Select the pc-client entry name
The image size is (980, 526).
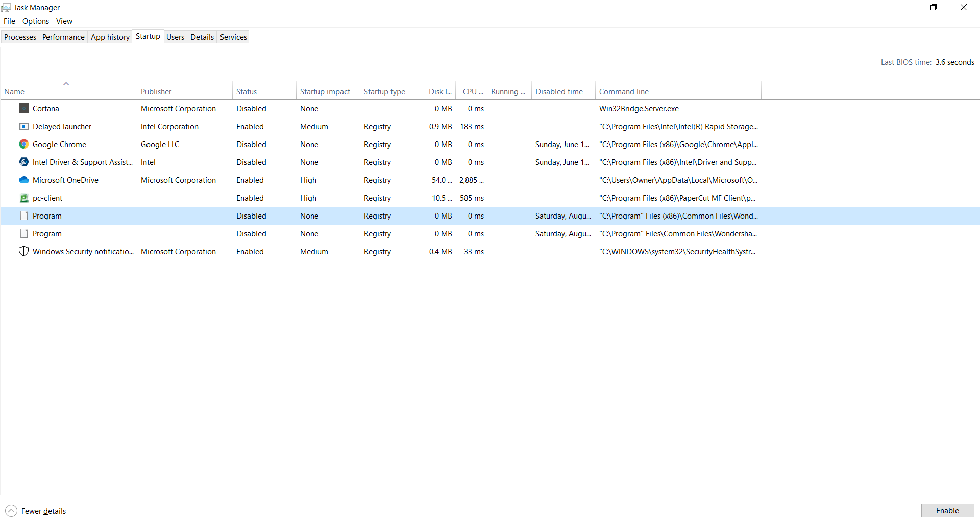[x=47, y=198]
